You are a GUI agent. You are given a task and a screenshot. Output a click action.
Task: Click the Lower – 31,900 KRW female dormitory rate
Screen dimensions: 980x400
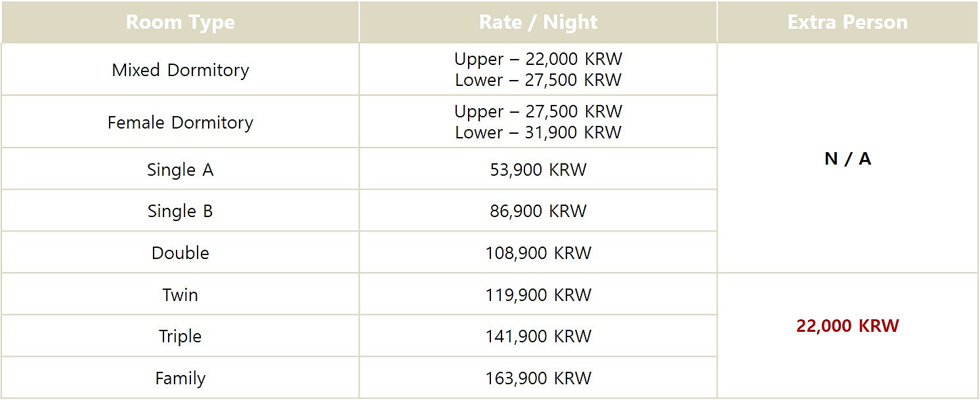point(538,132)
